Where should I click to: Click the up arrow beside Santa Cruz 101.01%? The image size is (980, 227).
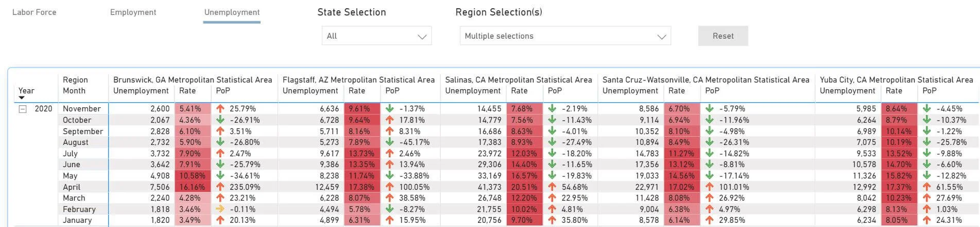pyautogui.click(x=710, y=187)
